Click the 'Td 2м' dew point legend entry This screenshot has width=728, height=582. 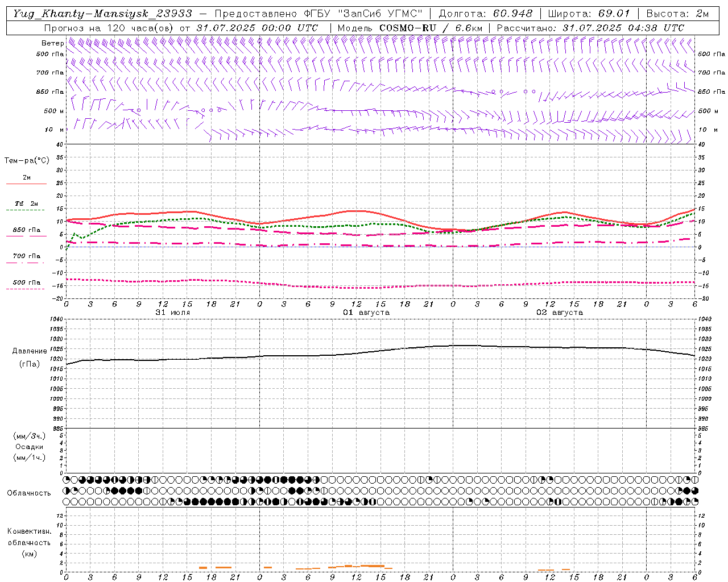pyautogui.click(x=27, y=203)
